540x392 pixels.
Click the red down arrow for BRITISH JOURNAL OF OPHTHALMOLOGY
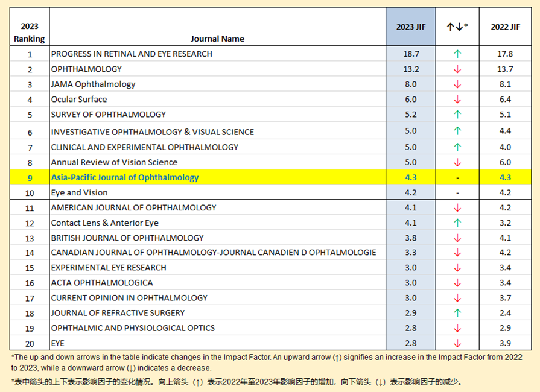[x=457, y=238]
